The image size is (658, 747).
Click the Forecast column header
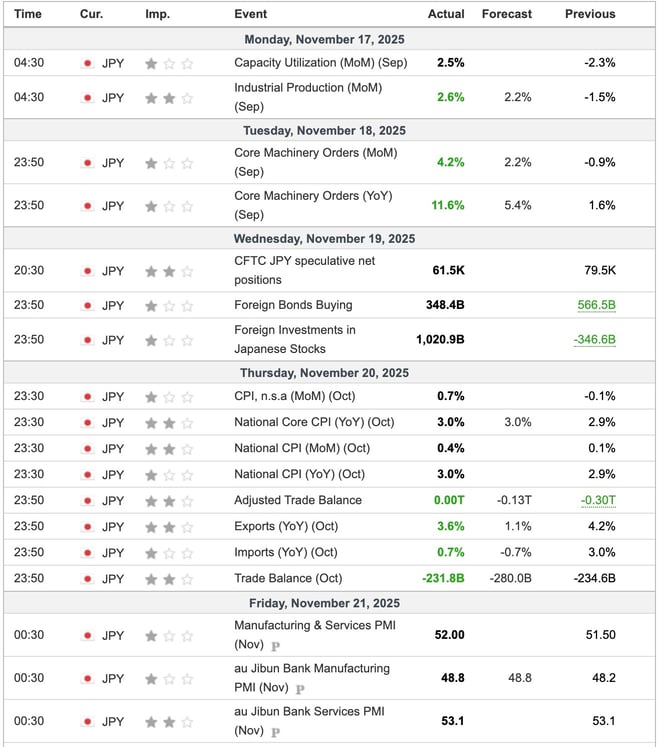(507, 14)
